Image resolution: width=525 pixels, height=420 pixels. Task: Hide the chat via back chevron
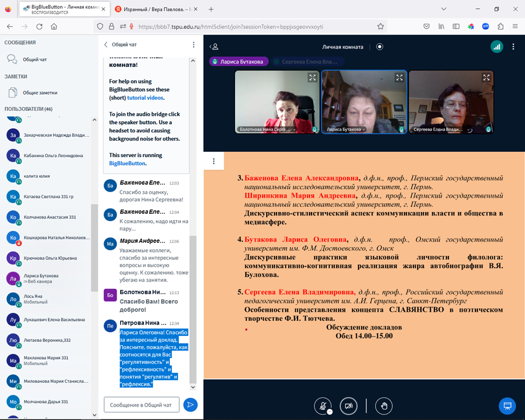pos(106,45)
